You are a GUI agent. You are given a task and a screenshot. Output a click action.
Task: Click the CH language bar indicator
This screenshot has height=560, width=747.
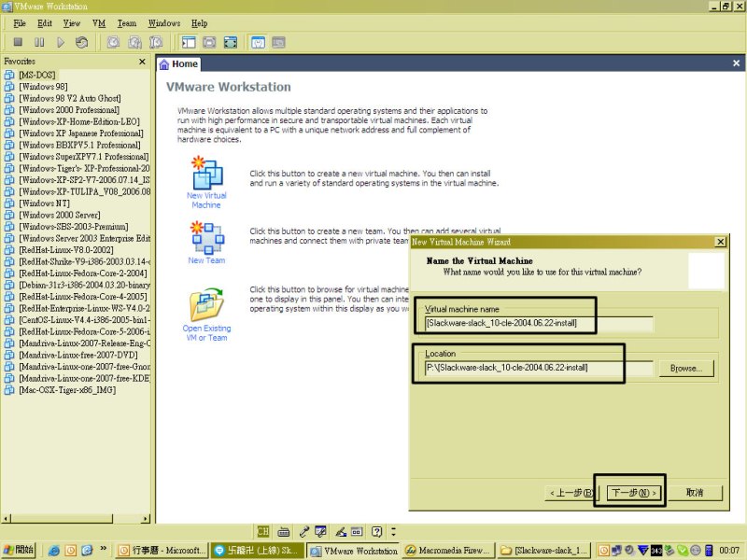[263, 531]
